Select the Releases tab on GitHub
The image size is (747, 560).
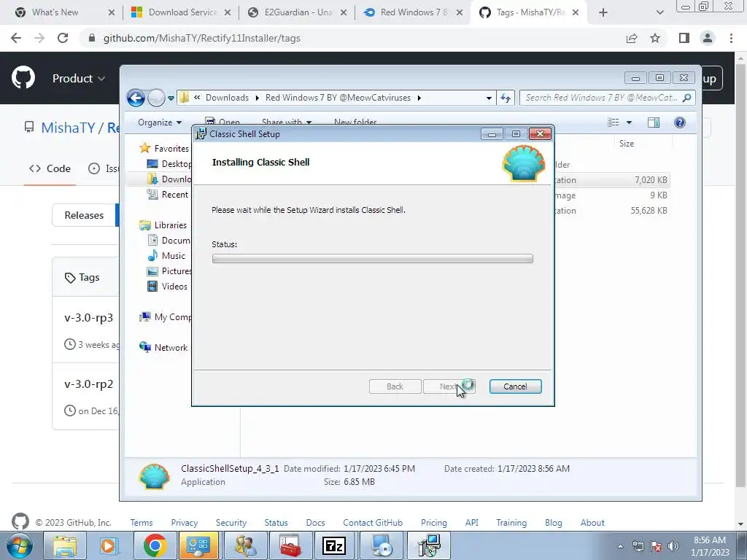pos(84,215)
